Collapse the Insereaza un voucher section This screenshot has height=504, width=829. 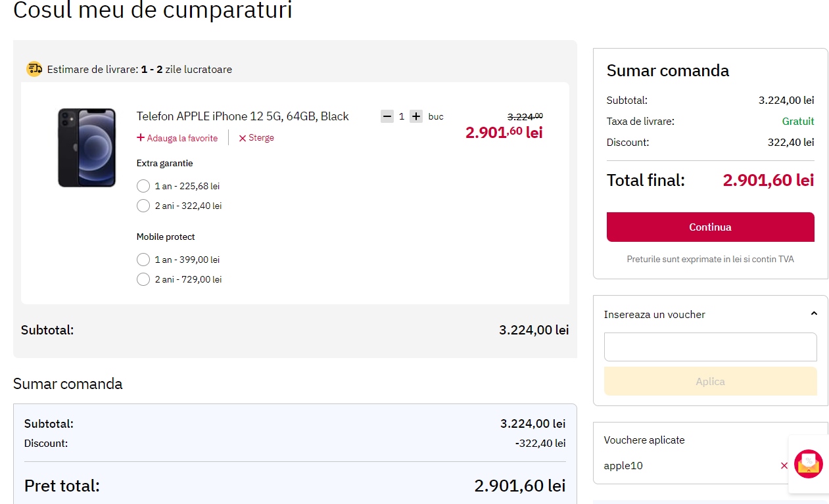[814, 314]
